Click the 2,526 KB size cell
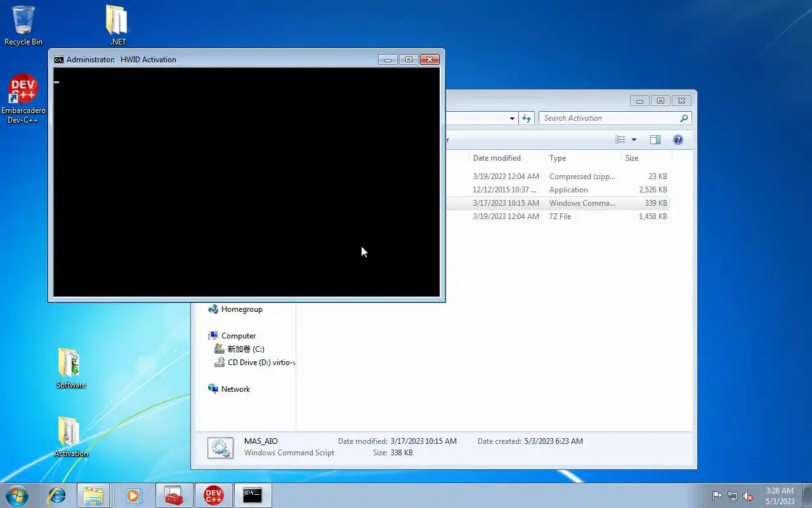The image size is (812, 508). click(653, 190)
